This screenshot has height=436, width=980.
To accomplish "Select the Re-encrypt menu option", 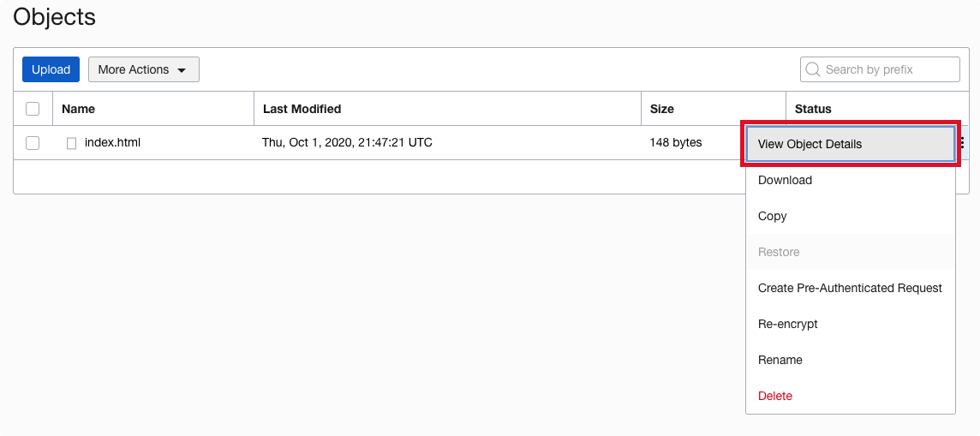I will point(787,324).
